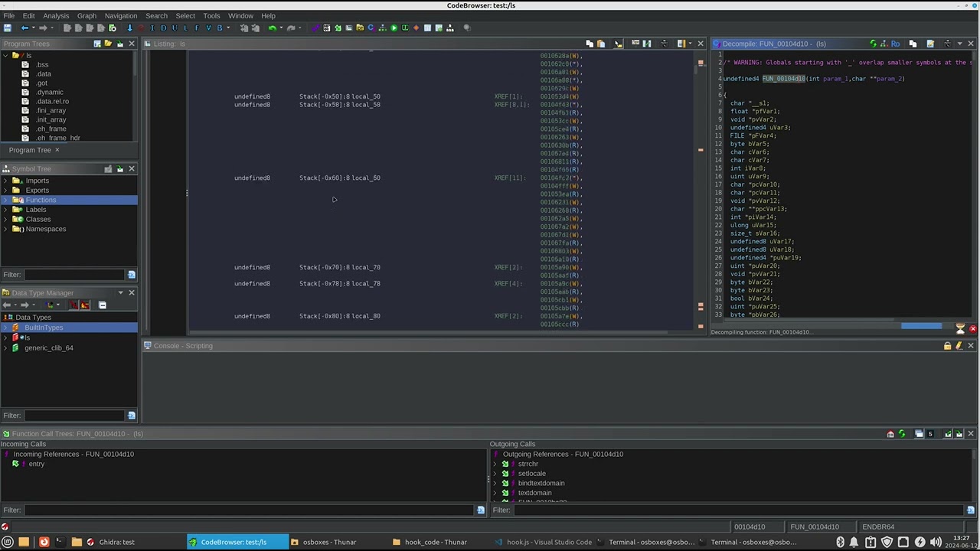Open Listing field editor dropdown arrow
Image resolution: width=980 pixels, height=551 pixels.
click(x=688, y=44)
